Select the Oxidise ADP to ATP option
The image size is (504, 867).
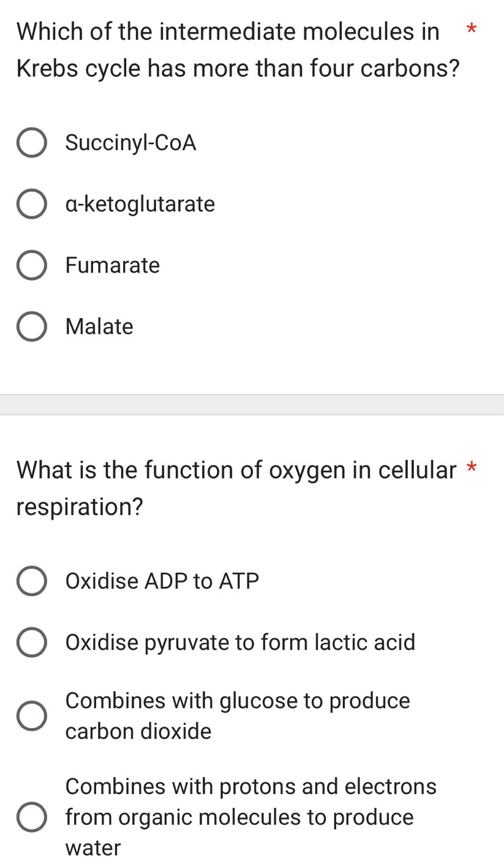click(32, 581)
